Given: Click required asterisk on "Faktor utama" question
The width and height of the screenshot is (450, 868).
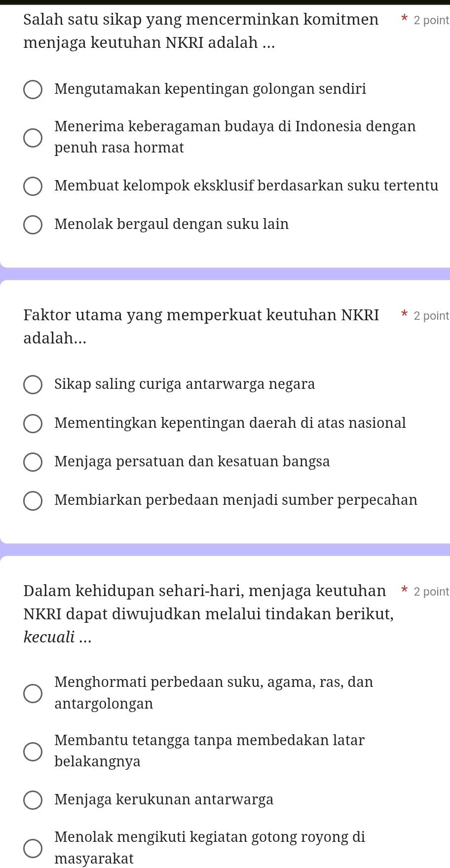Looking at the screenshot, I should (404, 314).
